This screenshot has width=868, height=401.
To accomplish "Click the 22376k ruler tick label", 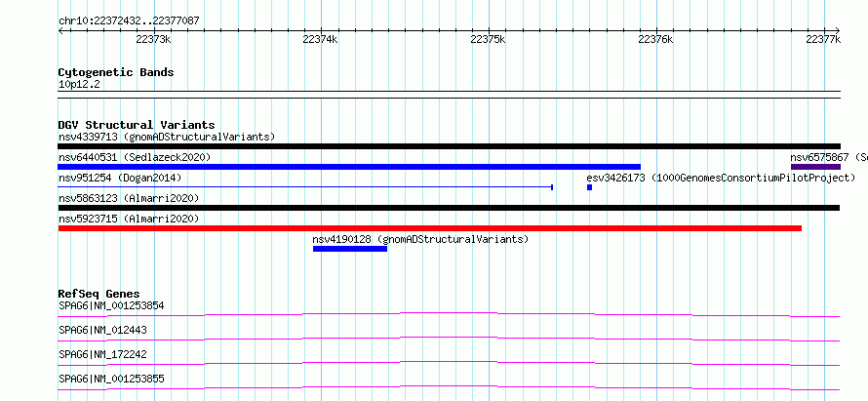I will point(655,39).
